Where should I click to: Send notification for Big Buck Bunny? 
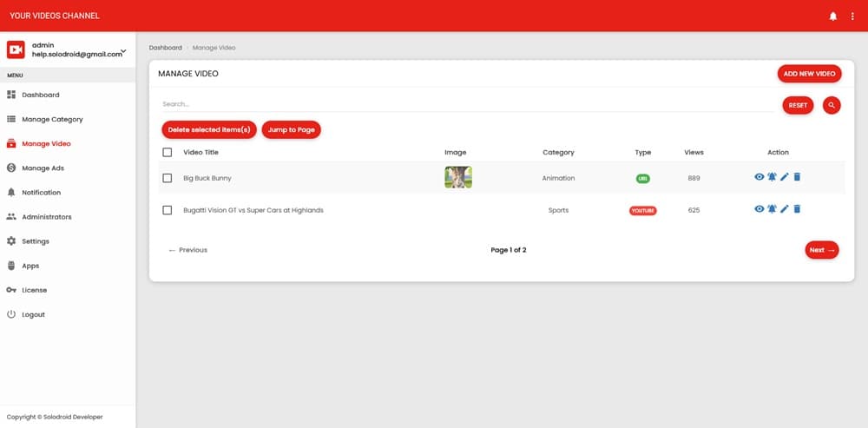point(772,177)
